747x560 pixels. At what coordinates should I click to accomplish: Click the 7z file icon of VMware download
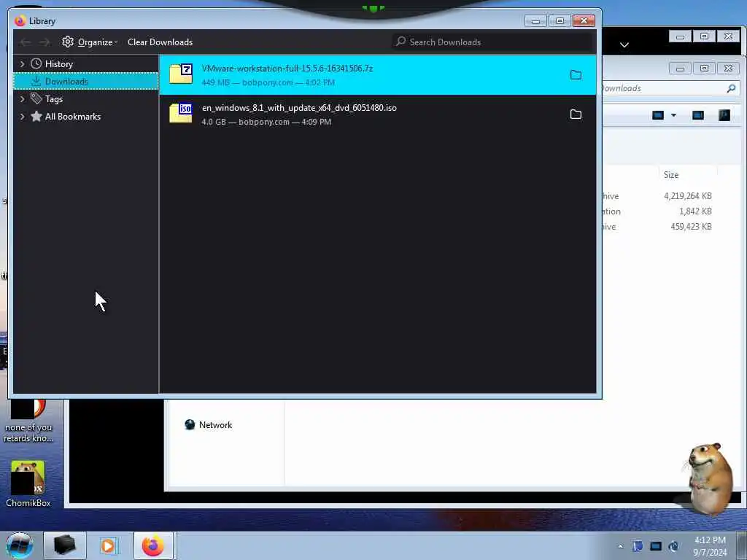(181, 74)
